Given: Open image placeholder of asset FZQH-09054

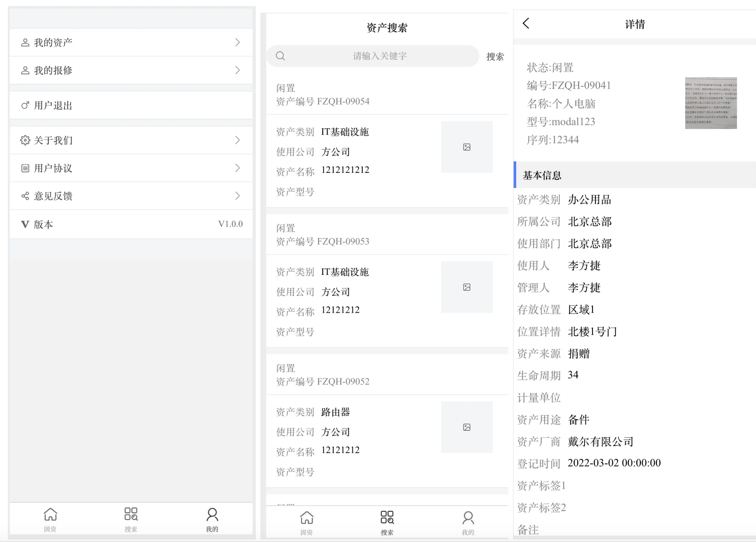Looking at the screenshot, I should [x=467, y=147].
